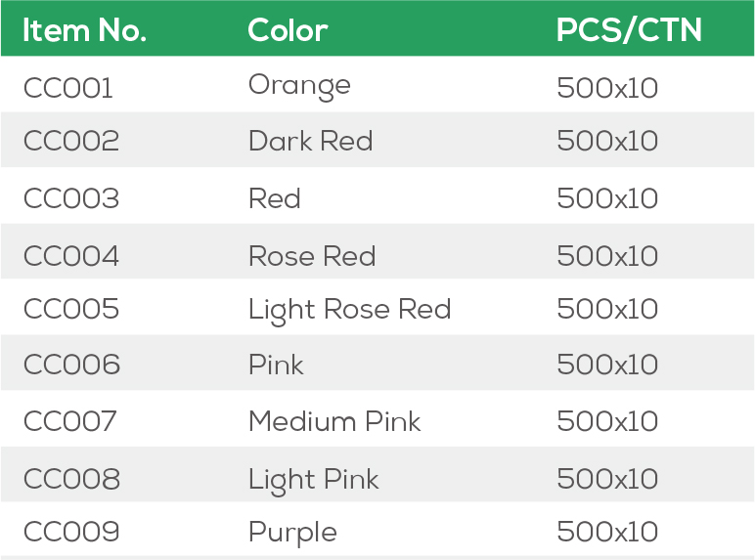The width and height of the screenshot is (755, 560).
Task: Select item number CC001
Action: [68, 88]
